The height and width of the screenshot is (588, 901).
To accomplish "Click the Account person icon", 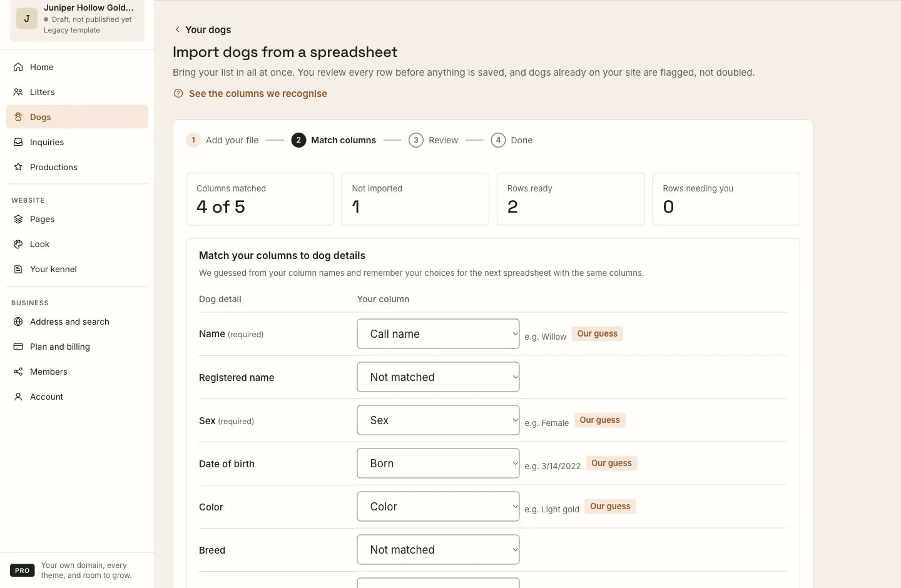I will coord(18,397).
